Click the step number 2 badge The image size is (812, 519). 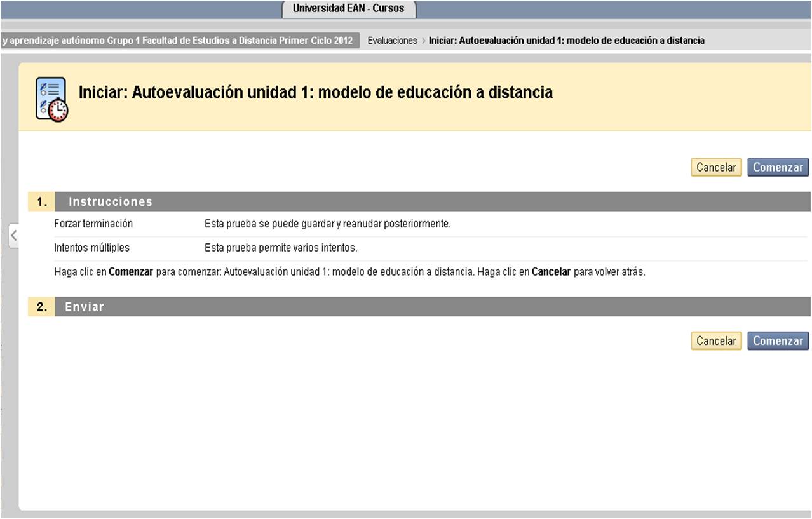click(42, 307)
